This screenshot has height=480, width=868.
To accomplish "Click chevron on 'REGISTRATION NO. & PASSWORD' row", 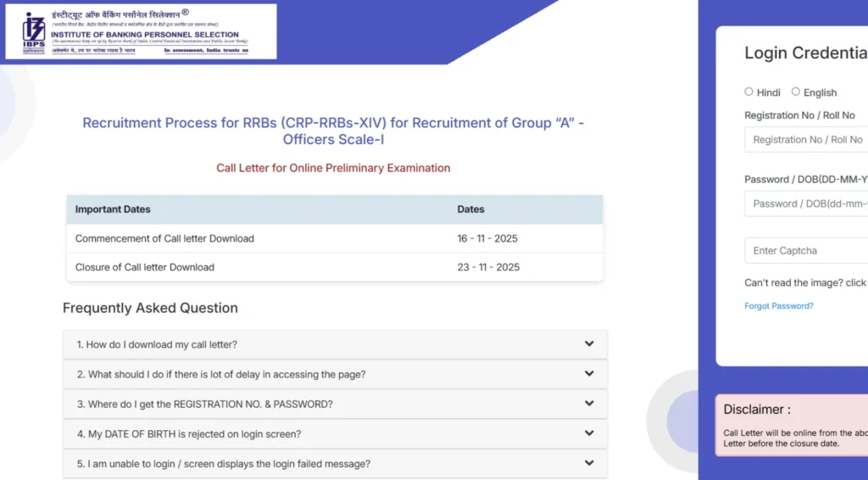I will tap(589, 404).
